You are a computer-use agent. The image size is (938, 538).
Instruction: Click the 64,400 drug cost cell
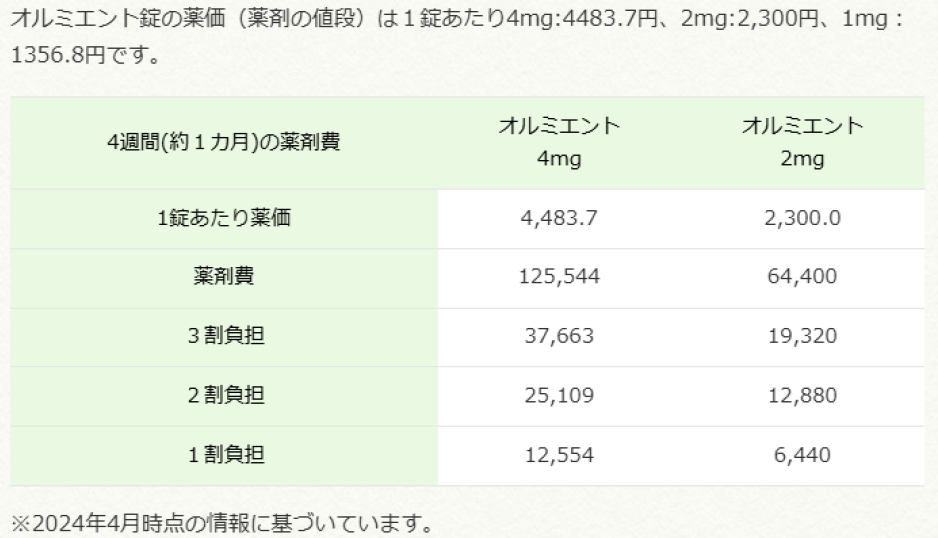[802, 277]
